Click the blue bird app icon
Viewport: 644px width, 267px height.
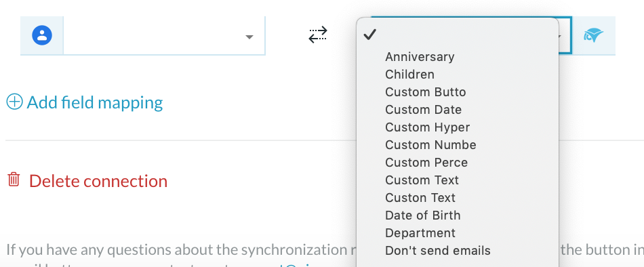[593, 36]
